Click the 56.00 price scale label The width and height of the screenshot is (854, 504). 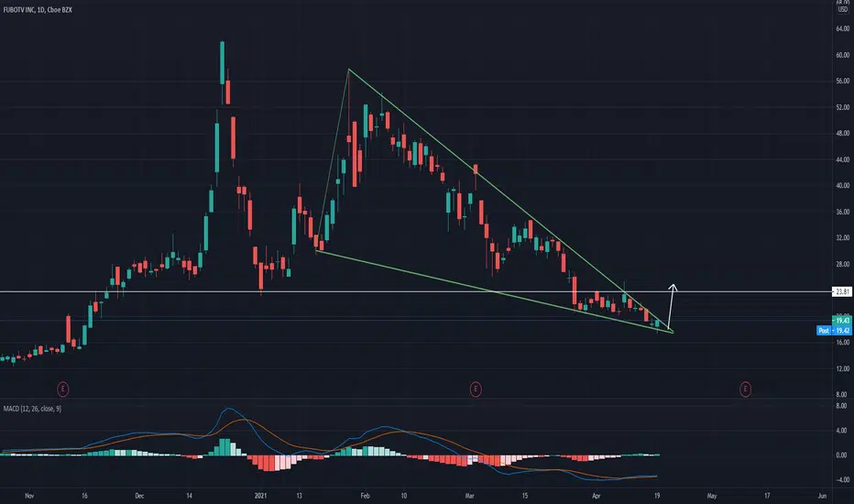(843, 82)
